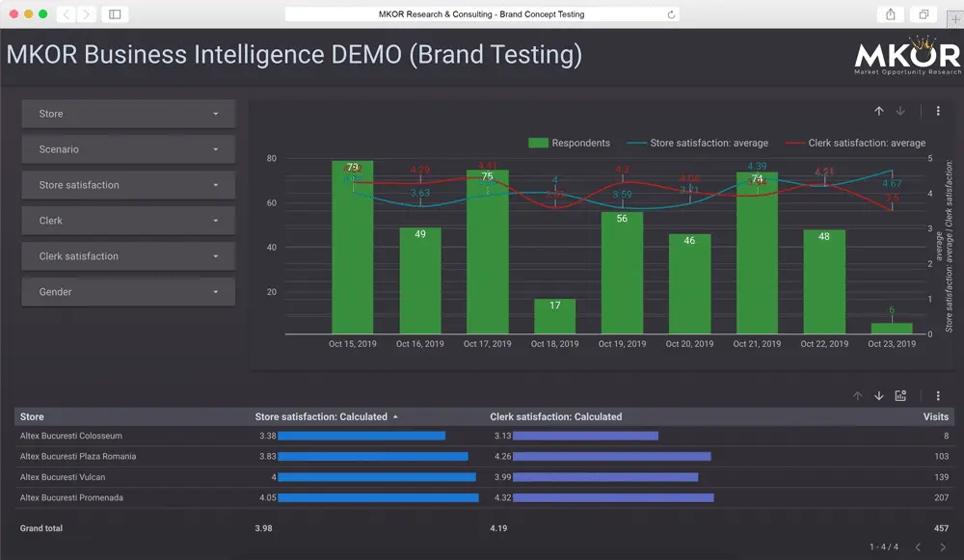Go to next table page chevron
The image size is (964, 560).
pos(943,547)
